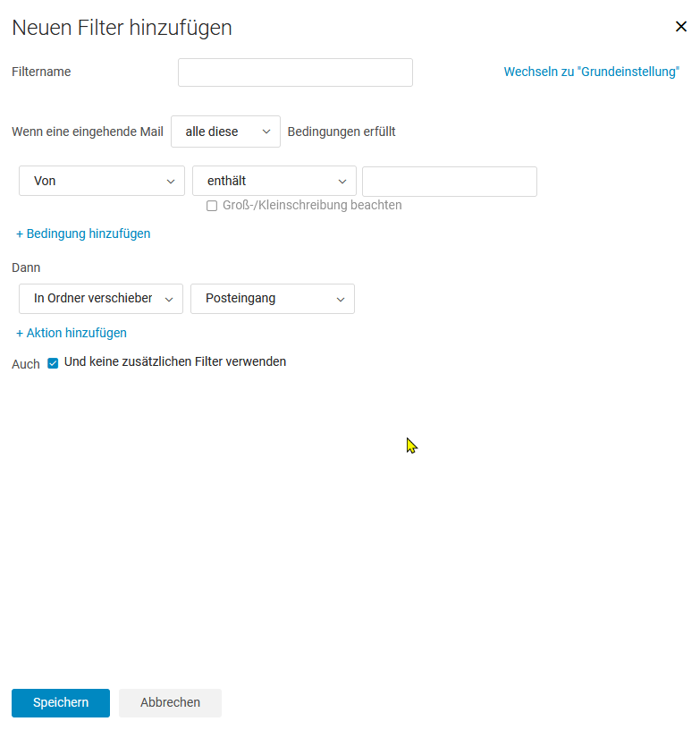Image resolution: width=700 pixels, height=730 pixels.
Task: Open the 'In Ordner verschieben' action dropdown
Action: [101, 299]
